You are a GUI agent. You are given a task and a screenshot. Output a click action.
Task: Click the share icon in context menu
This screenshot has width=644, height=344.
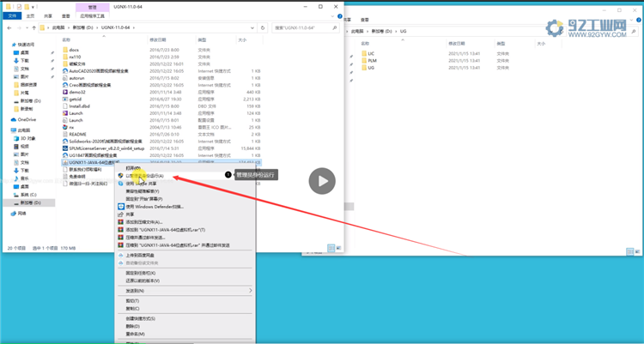click(121, 214)
